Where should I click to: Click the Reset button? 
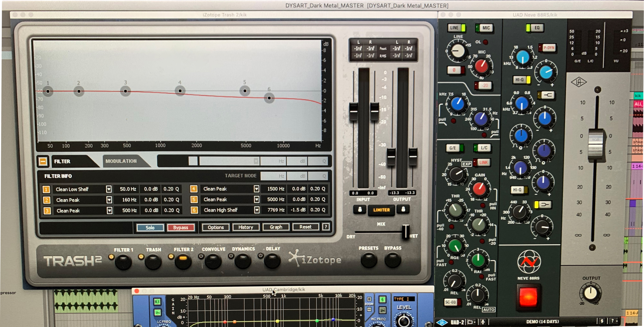pyautogui.click(x=305, y=227)
